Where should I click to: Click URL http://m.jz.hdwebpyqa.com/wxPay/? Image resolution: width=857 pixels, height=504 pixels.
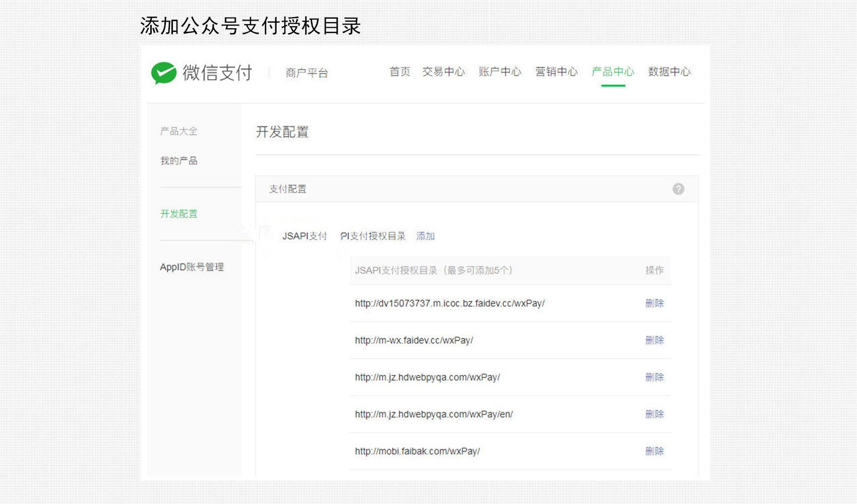pyautogui.click(x=427, y=377)
